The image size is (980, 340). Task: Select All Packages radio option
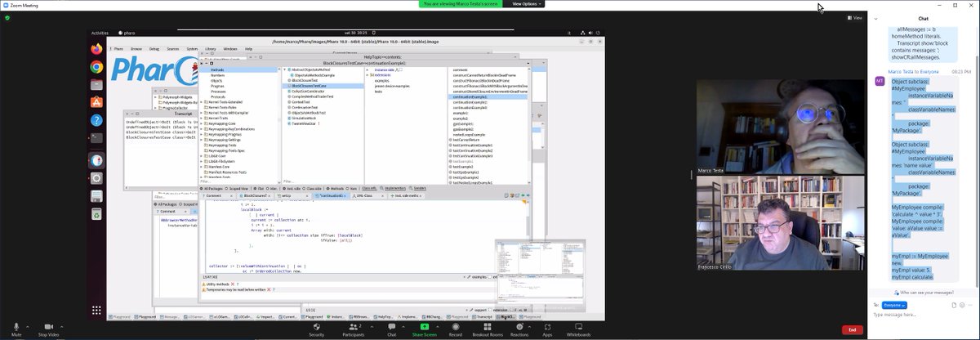[x=212, y=188]
